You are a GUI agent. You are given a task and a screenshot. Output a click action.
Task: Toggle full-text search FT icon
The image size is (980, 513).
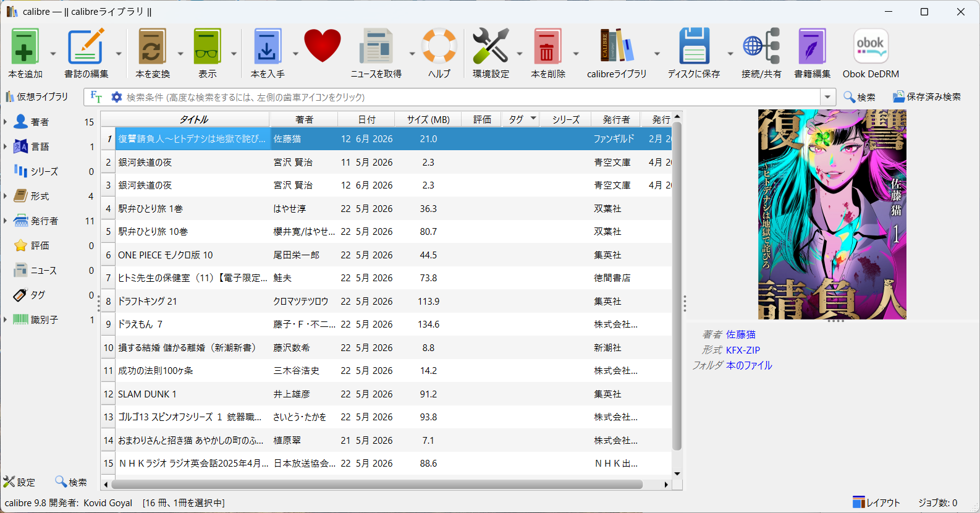click(96, 97)
